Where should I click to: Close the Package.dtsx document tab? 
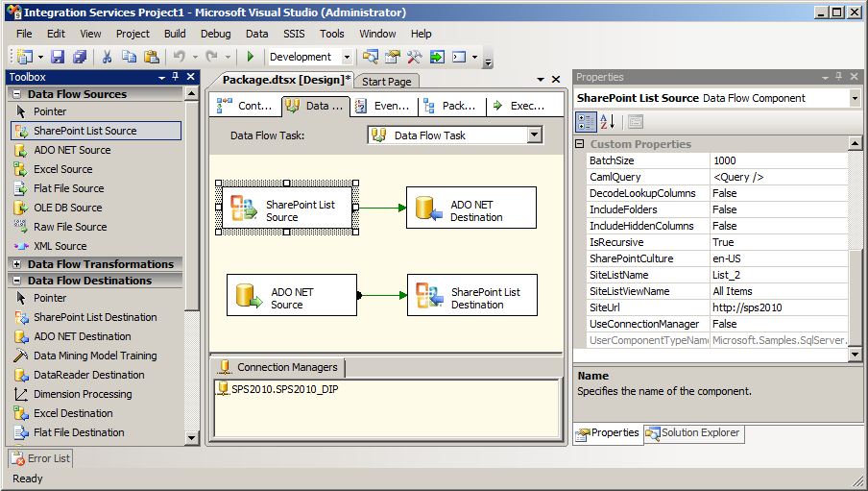[x=556, y=80]
